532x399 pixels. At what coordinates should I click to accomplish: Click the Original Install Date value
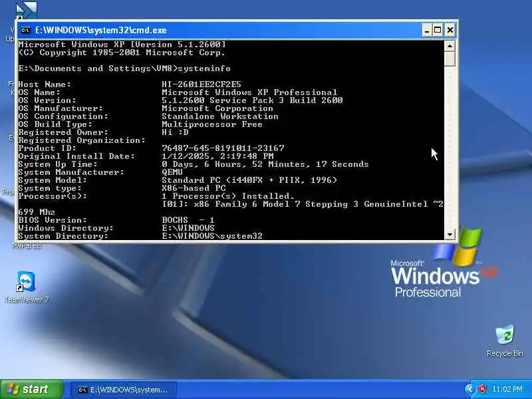coord(217,156)
